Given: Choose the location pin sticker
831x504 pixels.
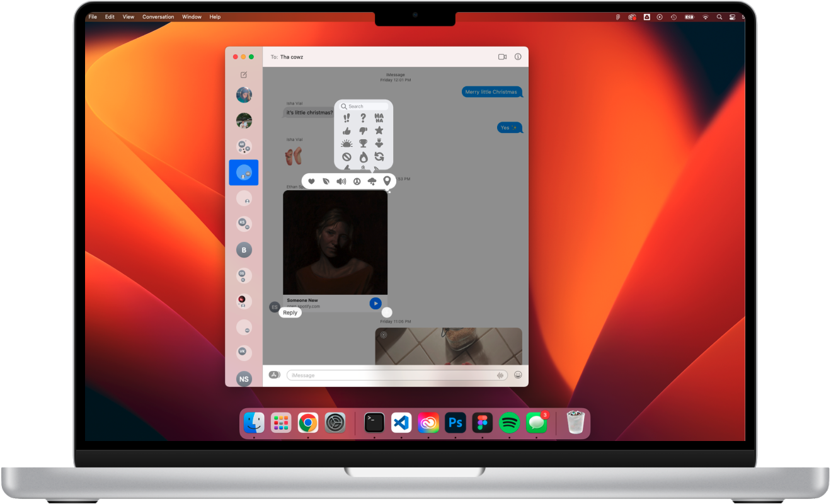Looking at the screenshot, I should (x=387, y=181).
